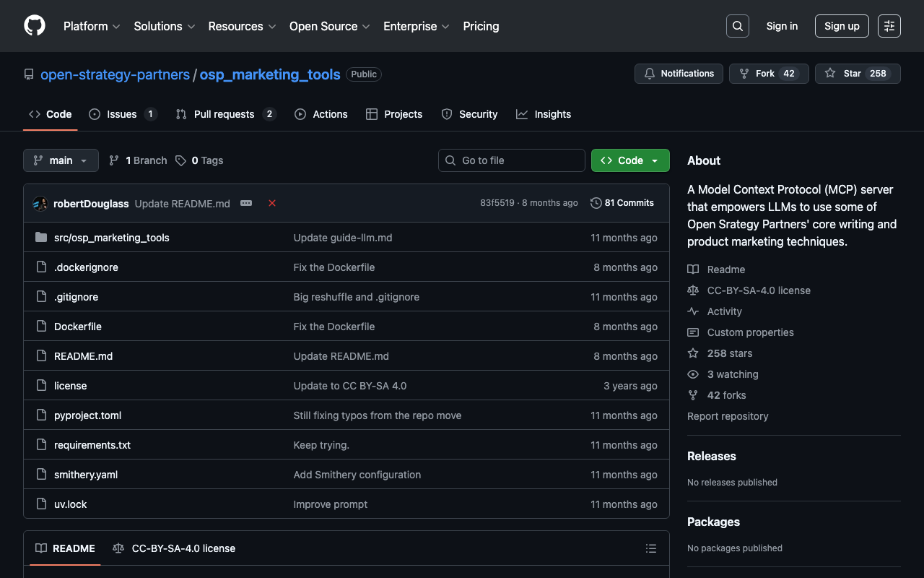Open the 81 Commits history
Viewport: 924px width, 578px height.
(x=622, y=203)
